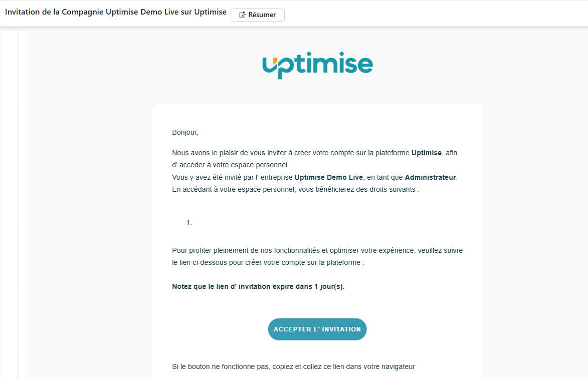Click the 'Bonjour,' greeting line
Image resolution: width=588 pixels, height=379 pixels.
(185, 133)
